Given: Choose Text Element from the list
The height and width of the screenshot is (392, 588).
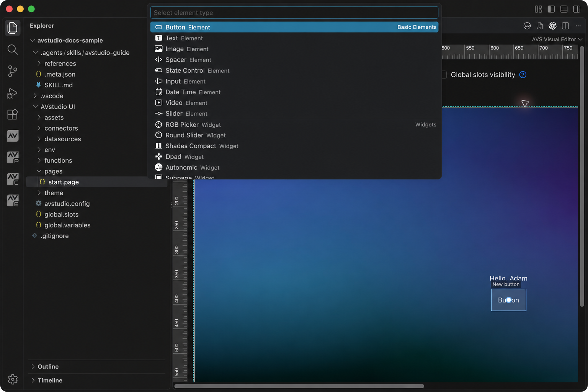Looking at the screenshot, I should click(294, 38).
